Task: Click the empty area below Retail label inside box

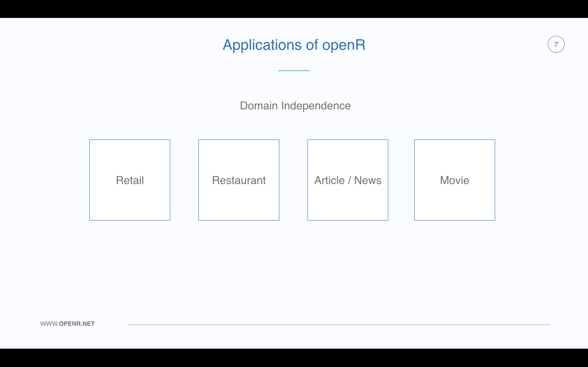Action: pyautogui.click(x=130, y=204)
